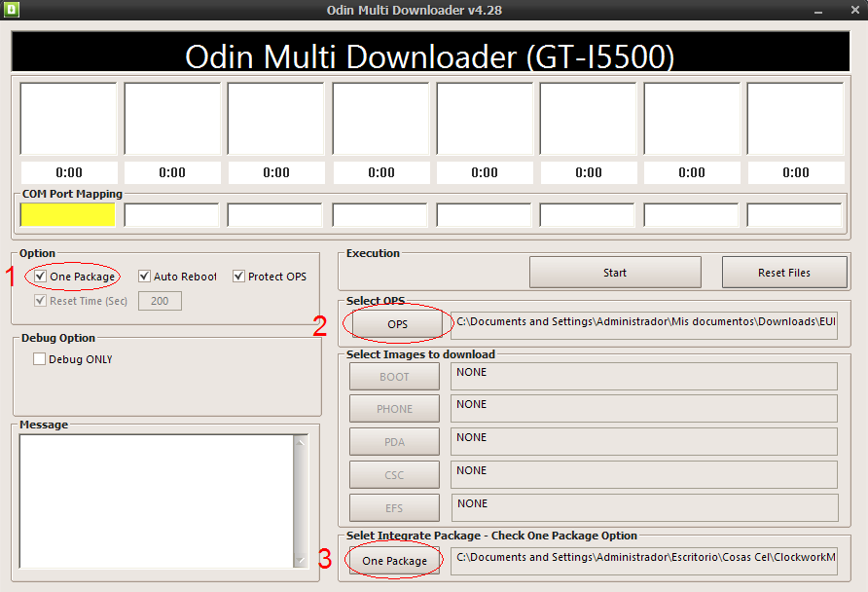
Task: Click the PDA image button
Action: pos(393,441)
